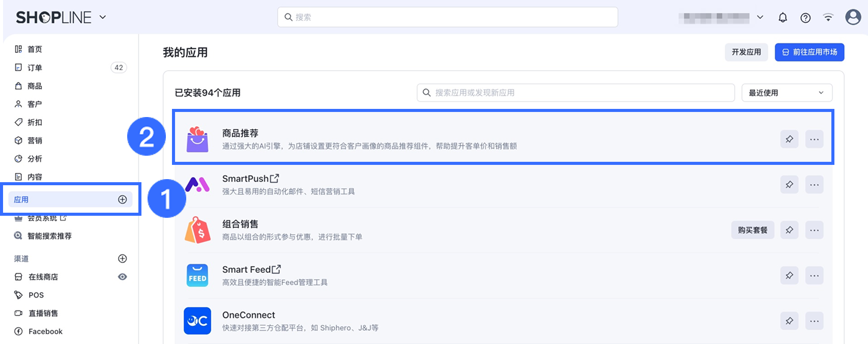Open the Smart Feed external link
The width and height of the screenshot is (868, 344).
point(276,270)
